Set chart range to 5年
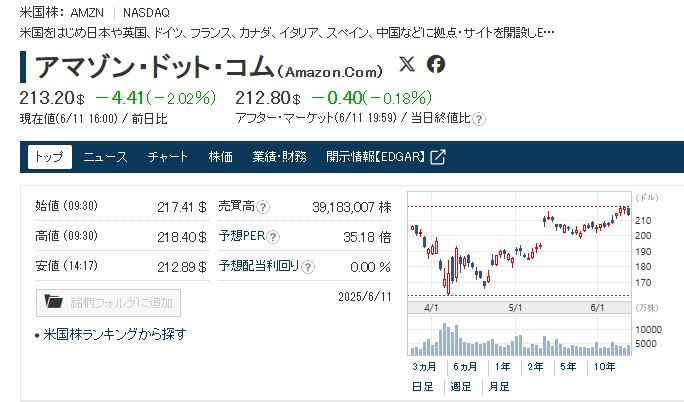 (x=568, y=367)
